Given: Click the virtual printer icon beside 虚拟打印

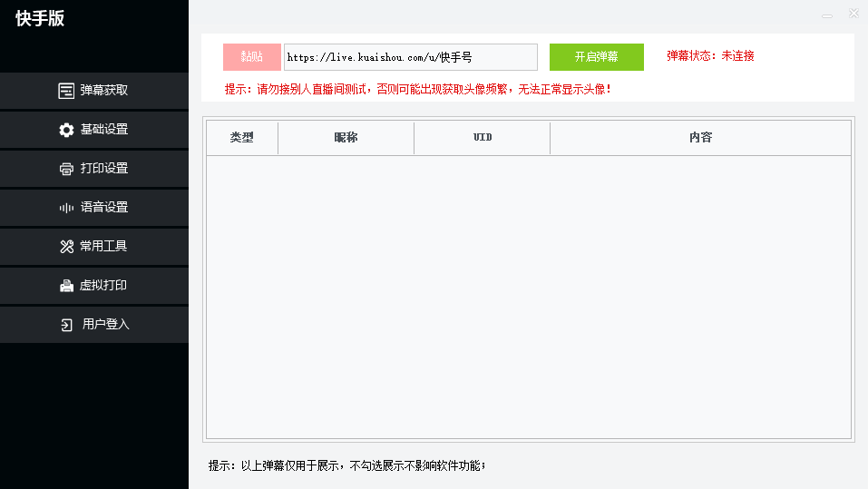Looking at the screenshot, I should [x=66, y=285].
